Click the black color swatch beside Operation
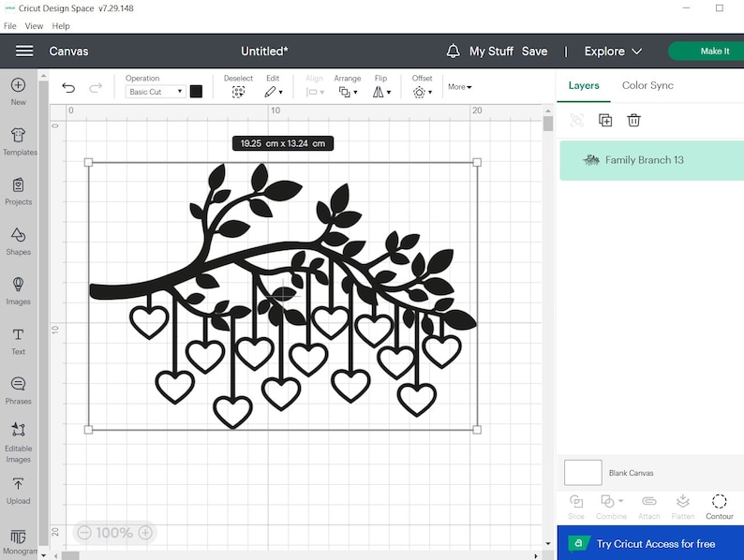 196,92
